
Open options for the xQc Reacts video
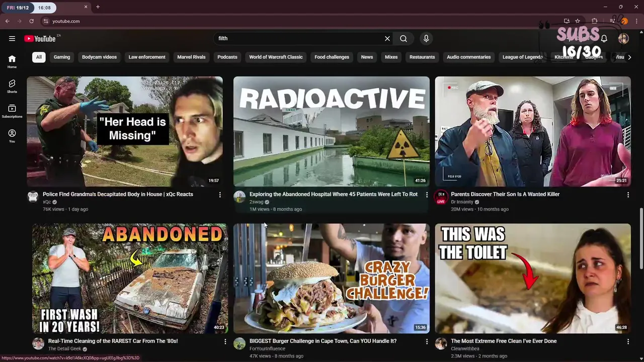[x=220, y=195]
